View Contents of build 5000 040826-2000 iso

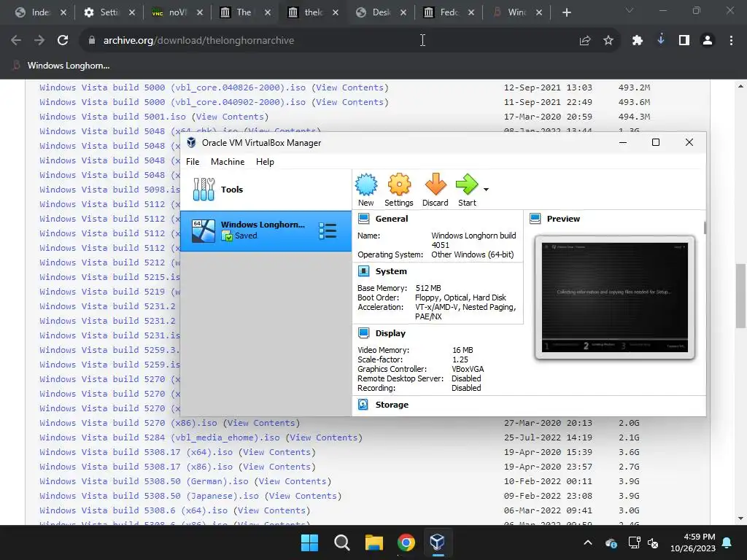(350, 87)
